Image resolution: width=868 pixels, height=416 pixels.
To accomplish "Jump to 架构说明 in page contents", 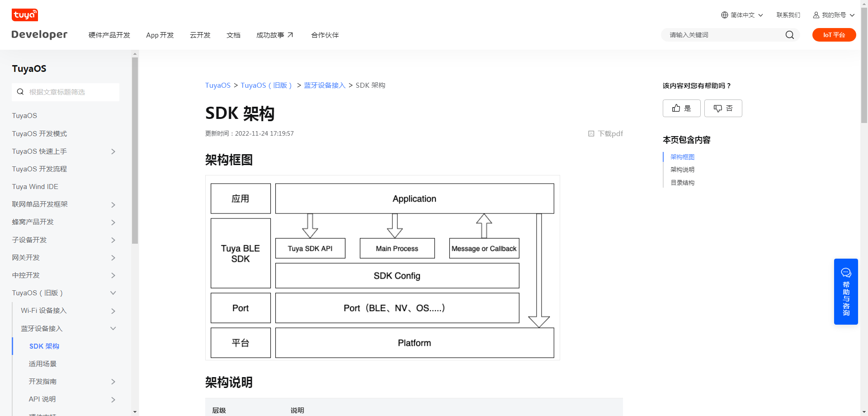I will coord(682,170).
